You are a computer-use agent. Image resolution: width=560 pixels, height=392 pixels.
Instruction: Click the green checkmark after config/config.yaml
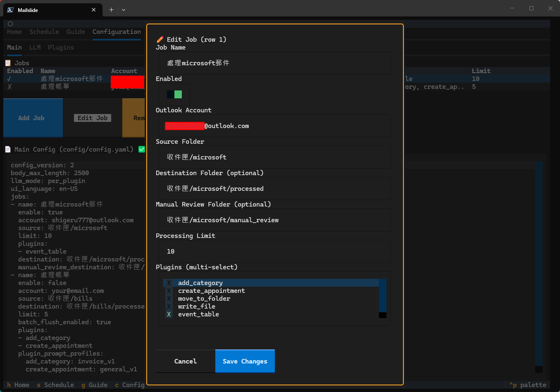coord(141,149)
